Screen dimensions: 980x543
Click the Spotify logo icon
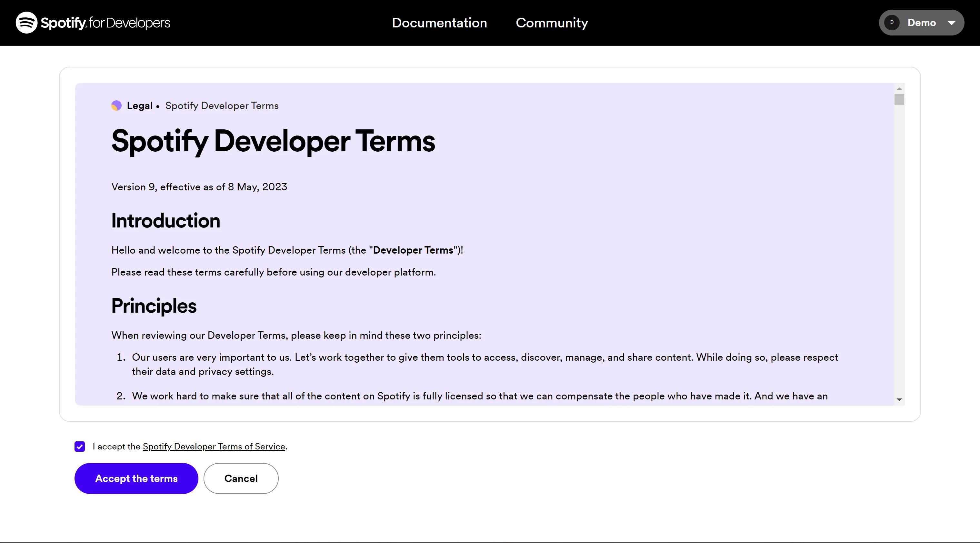point(26,23)
